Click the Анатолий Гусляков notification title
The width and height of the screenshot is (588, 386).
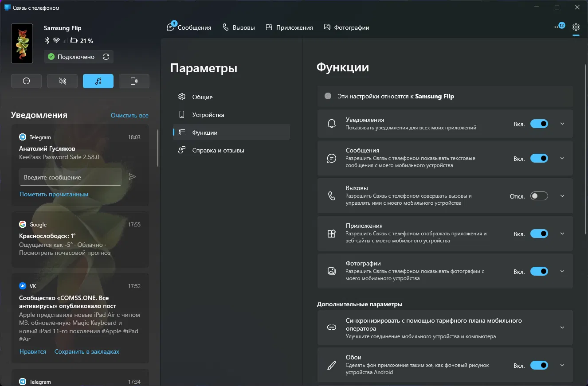coord(47,148)
